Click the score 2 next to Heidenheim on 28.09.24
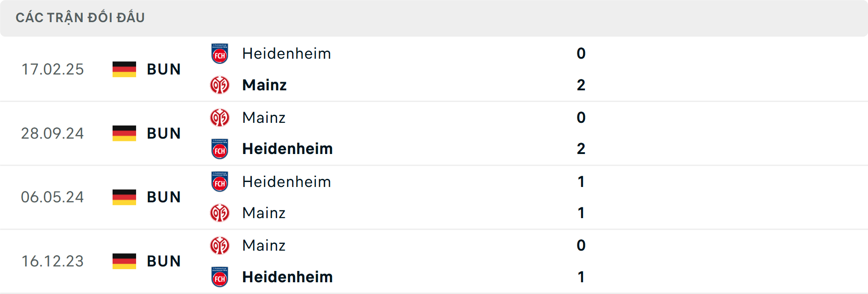 coord(581,149)
